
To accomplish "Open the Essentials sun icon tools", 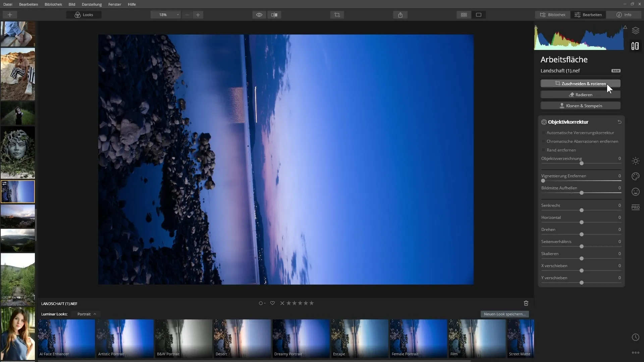I will (636, 161).
